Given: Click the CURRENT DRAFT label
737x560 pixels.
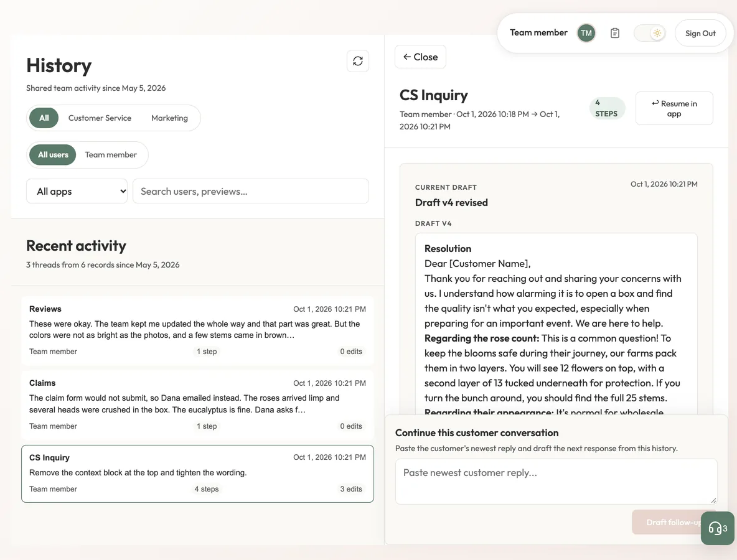Looking at the screenshot, I should [446, 187].
